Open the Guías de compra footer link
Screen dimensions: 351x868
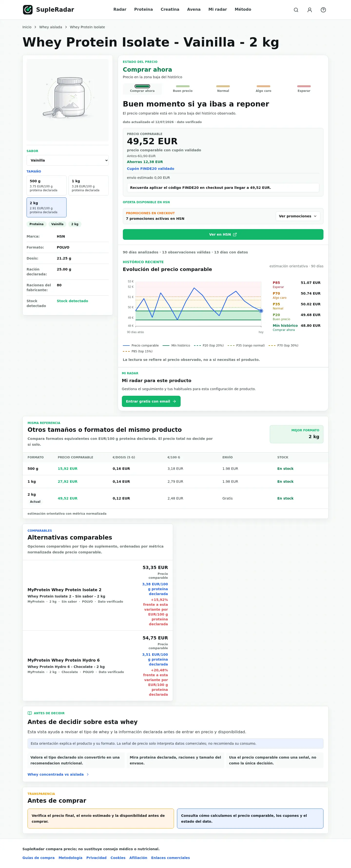(39, 858)
